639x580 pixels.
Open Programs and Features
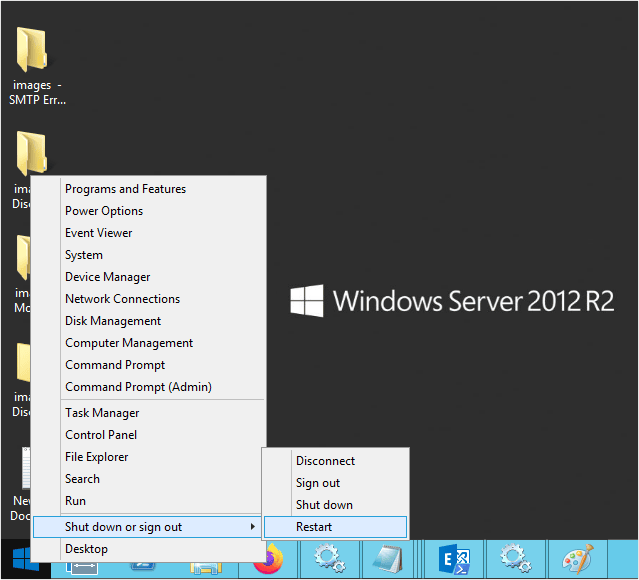coord(149,189)
